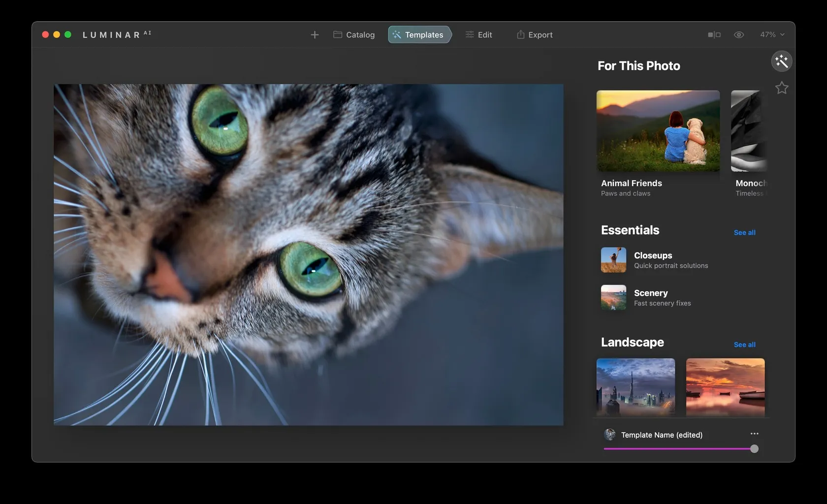Screen dimensions: 827x504
Task: Toggle the eye preview icon
Action: click(x=738, y=35)
